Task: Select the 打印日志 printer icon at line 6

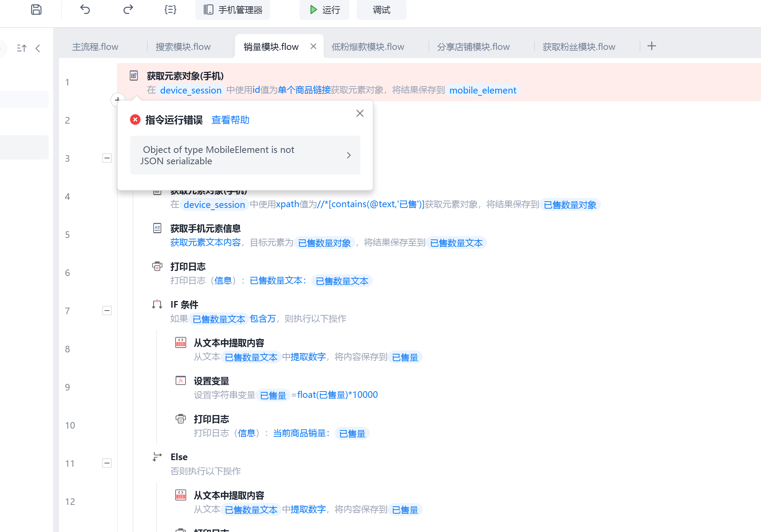Action: pos(157,267)
